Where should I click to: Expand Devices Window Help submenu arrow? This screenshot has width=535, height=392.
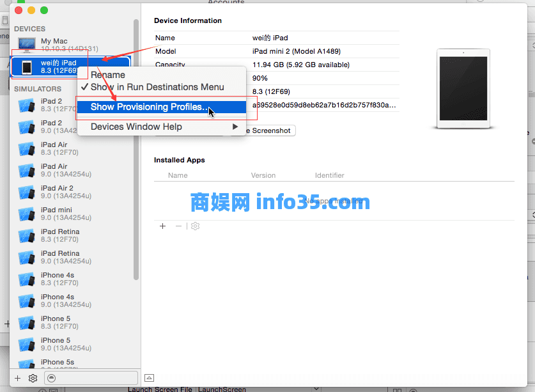235,127
